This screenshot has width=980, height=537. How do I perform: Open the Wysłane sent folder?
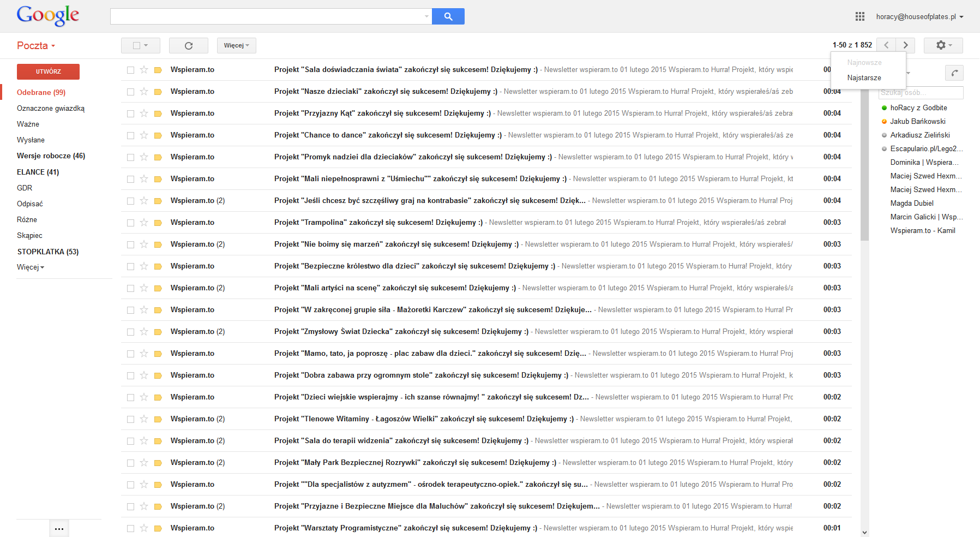31,140
